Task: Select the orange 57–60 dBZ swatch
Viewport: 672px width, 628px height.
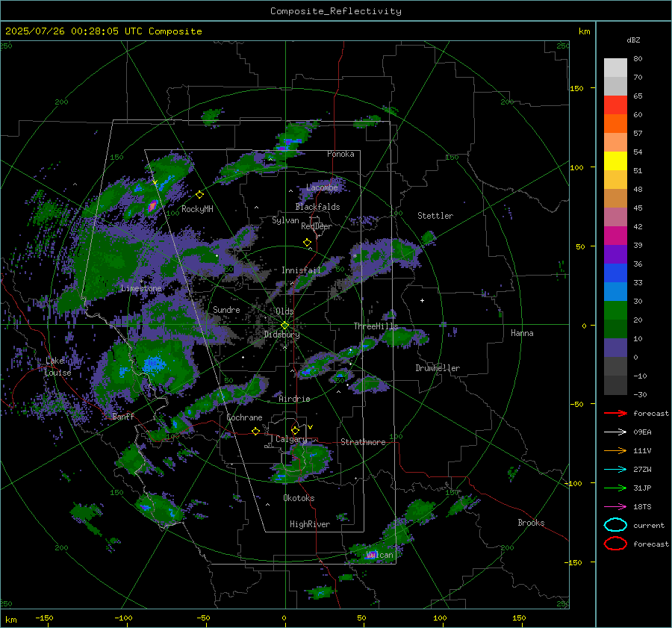Action: (x=615, y=123)
